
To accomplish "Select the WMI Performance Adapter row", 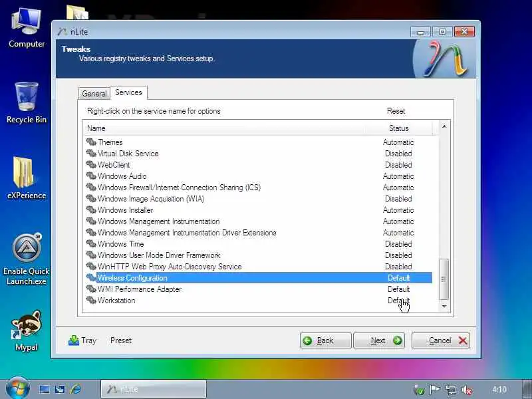I will pyautogui.click(x=259, y=289).
